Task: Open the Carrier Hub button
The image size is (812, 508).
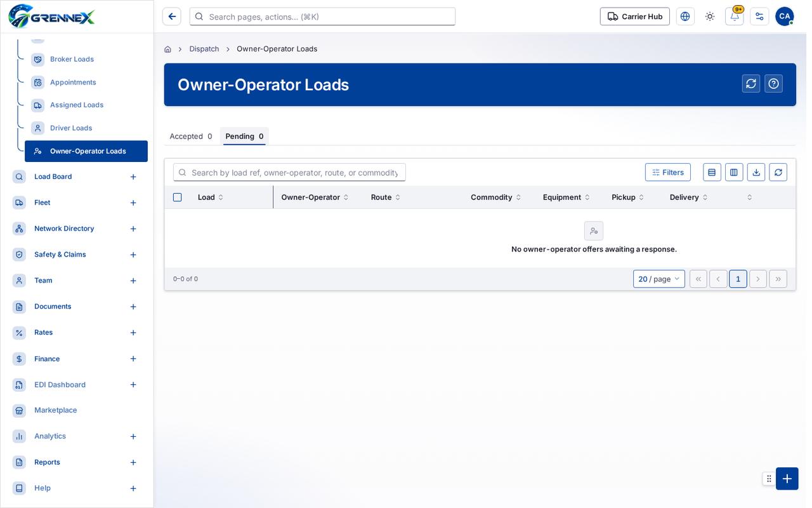Action: click(x=634, y=17)
